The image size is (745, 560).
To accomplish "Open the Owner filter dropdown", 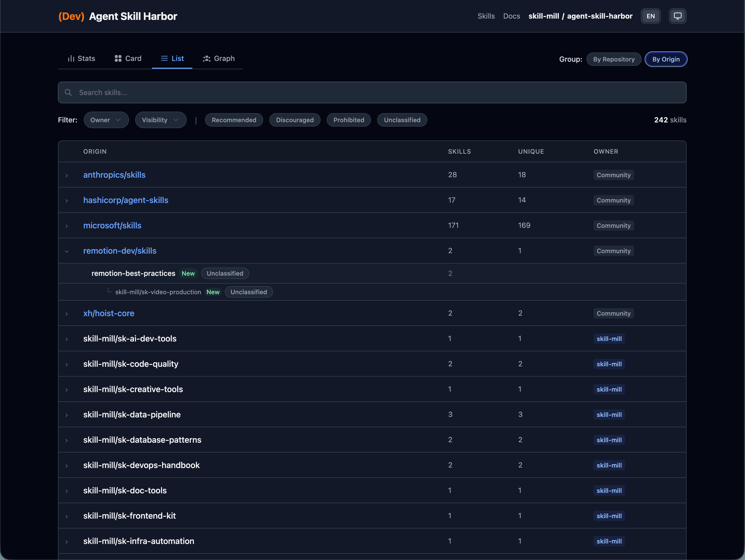I will coord(106,120).
